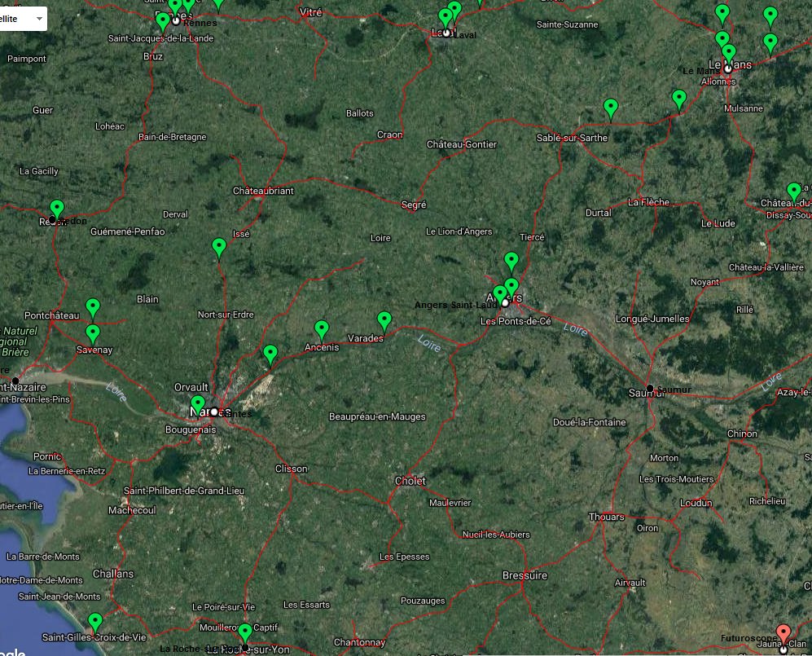812x656 pixels.
Task: Click the Bressuire town label
Action: point(525,575)
